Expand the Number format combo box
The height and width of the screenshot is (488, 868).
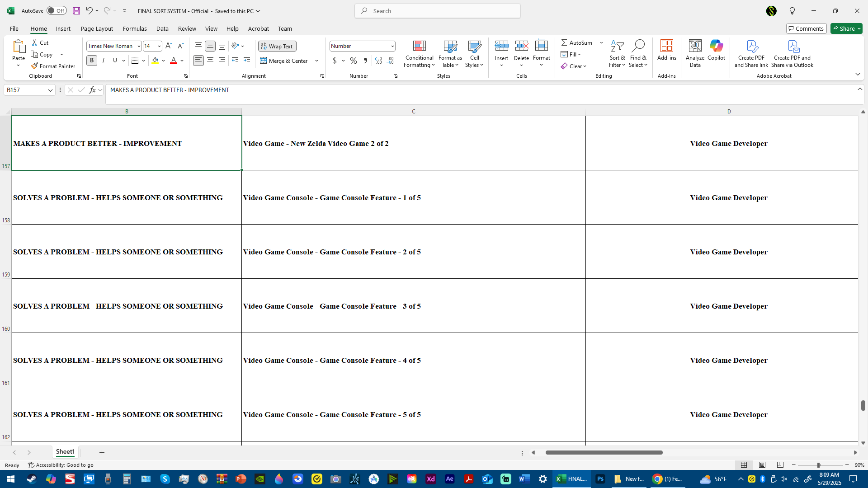click(392, 46)
